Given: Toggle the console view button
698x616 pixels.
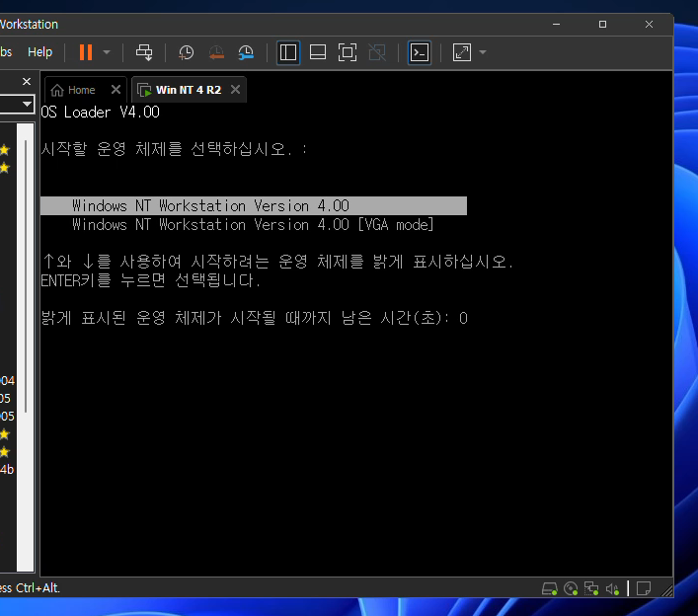Looking at the screenshot, I should click(x=420, y=52).
